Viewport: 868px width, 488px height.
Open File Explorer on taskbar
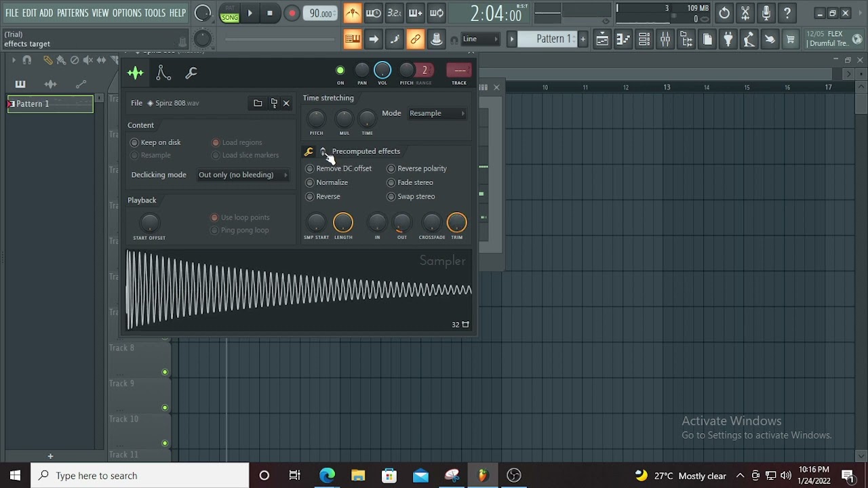tap(358, 475)
